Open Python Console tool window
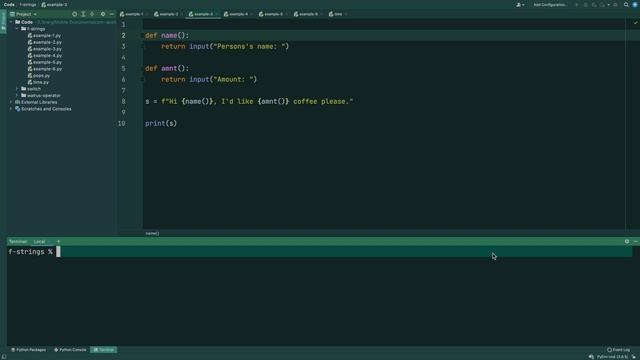The image size is (640, 360). (70, 350)
